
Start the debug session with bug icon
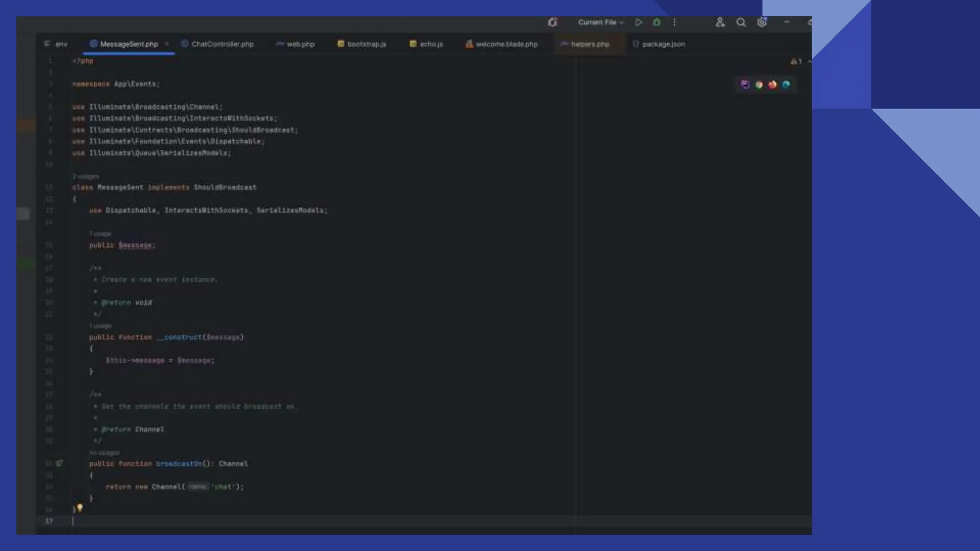click(x=657, y=22)
